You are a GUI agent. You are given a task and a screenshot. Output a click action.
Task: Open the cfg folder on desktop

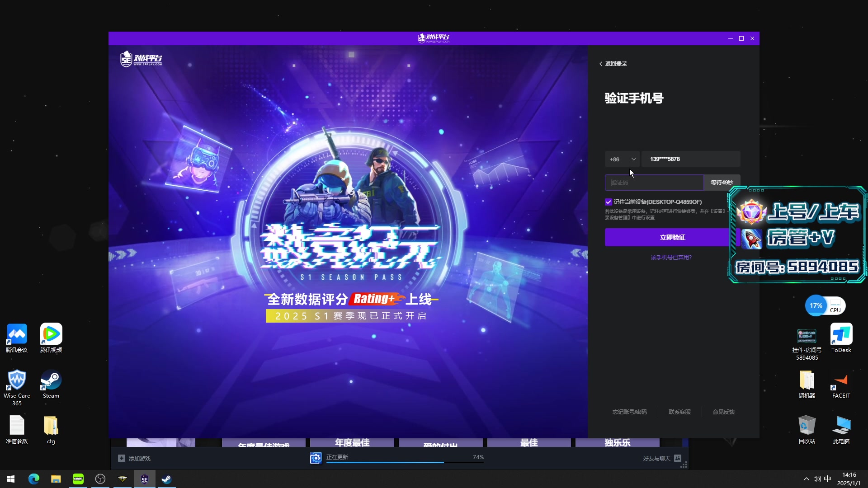[51, 430]
